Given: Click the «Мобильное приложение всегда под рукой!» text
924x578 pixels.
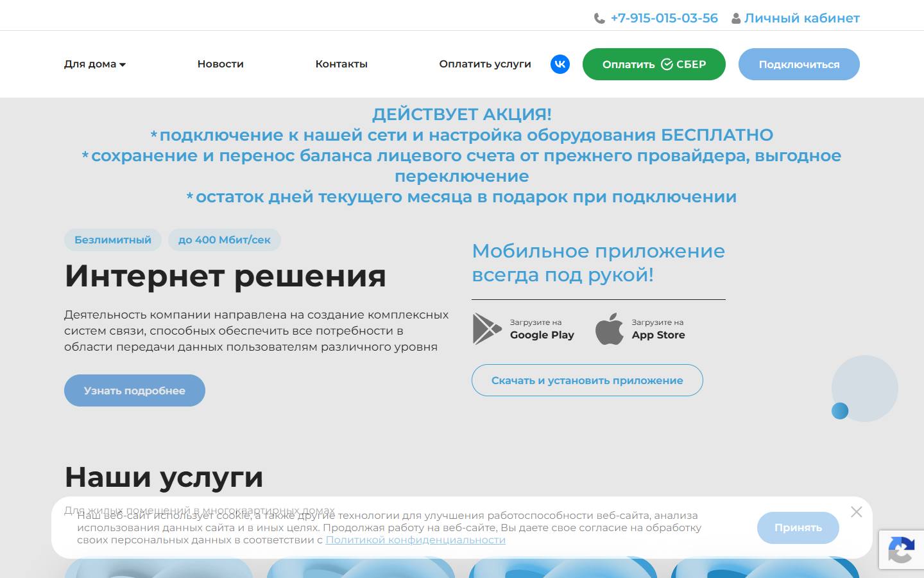Looking at the screenshot, I should (598, 263).
